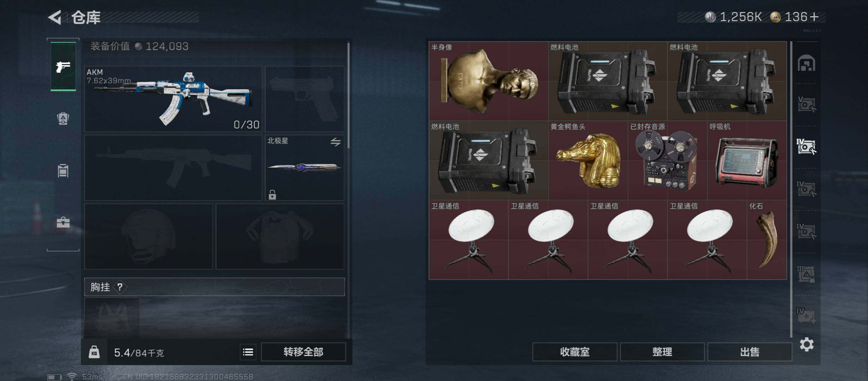Click the swap arrows on 北极星 knife slot
The image size is (868, 381).
point(336,142)
